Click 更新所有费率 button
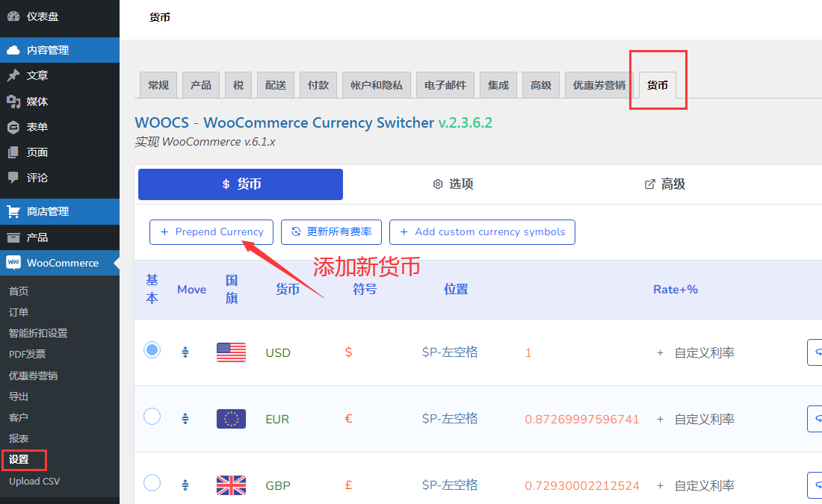Image resolution: width=822 pixels, height=504 pixels. pyautogui.click(x=331, y=232)
